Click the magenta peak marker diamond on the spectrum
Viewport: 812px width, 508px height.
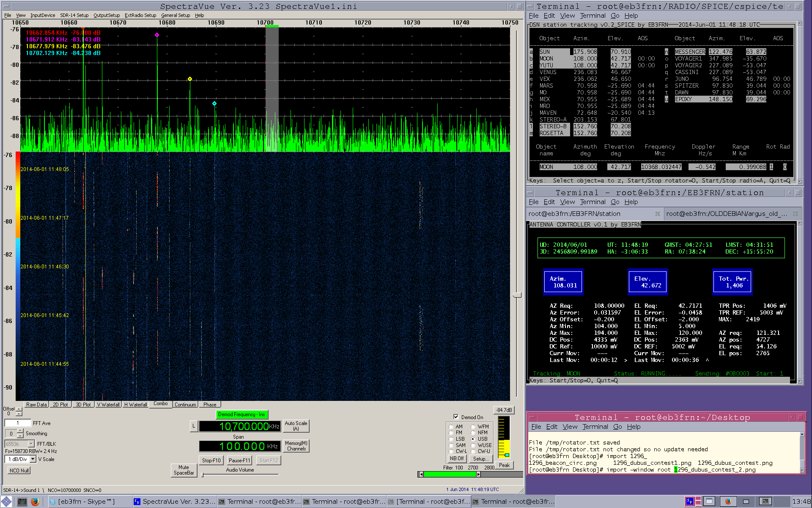157,35
